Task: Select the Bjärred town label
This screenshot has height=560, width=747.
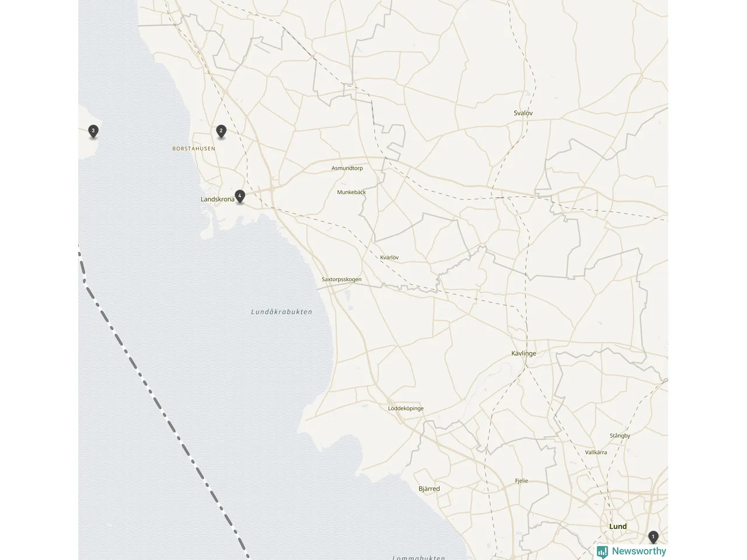Action: [429, 489]
